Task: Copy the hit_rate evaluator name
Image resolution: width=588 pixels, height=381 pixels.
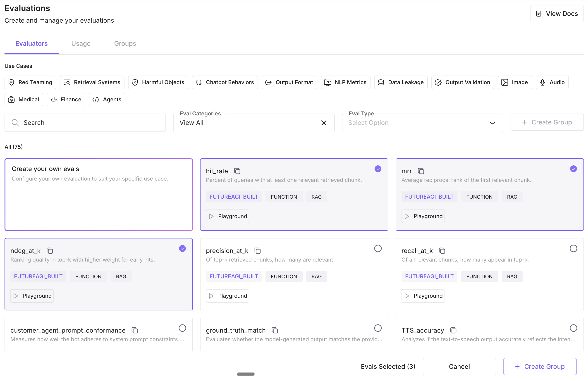Action: click(237, 171)
